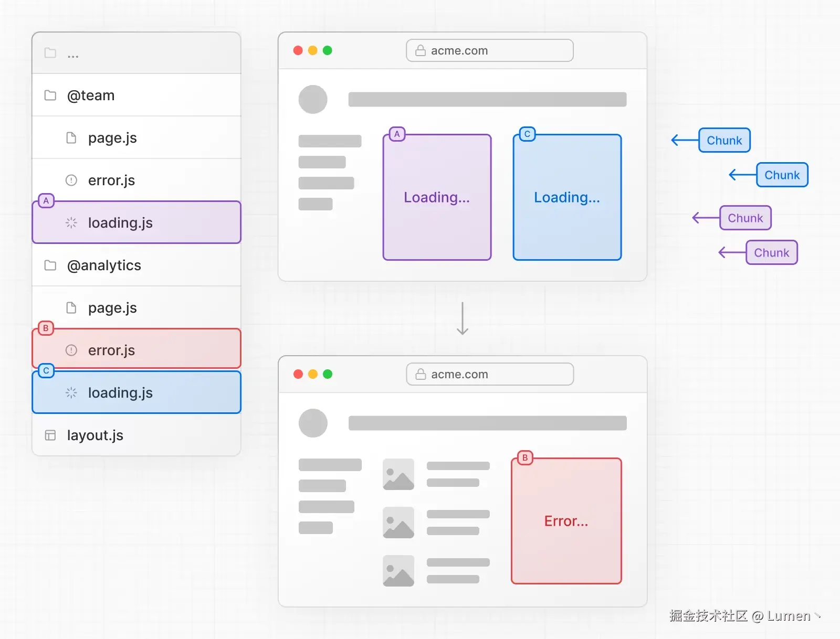This screenshot has width=840, height=639.
Task: Click the upper purple Chunk tag
Action: click(x=745, y=218)
